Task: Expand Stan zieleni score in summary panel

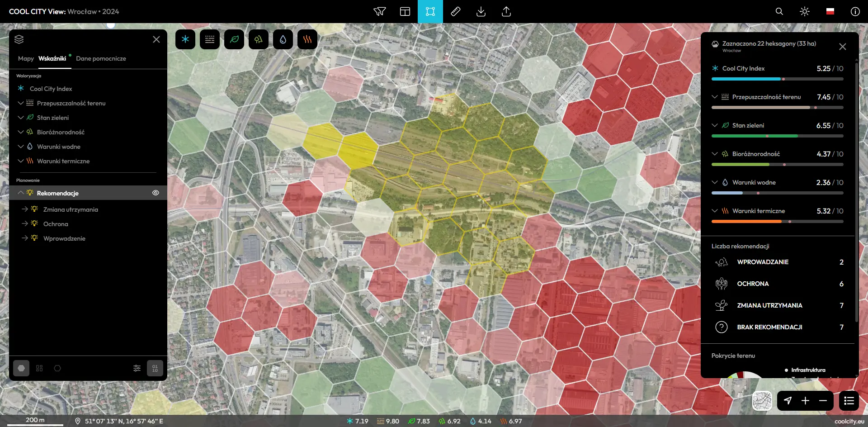Action: pyautogui.click(x=714, y=125)
